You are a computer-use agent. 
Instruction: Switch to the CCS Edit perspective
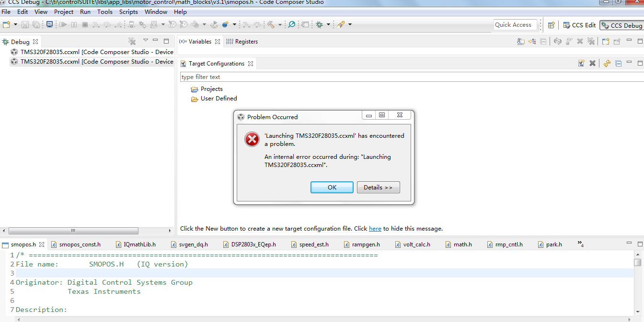click(579, 25)
